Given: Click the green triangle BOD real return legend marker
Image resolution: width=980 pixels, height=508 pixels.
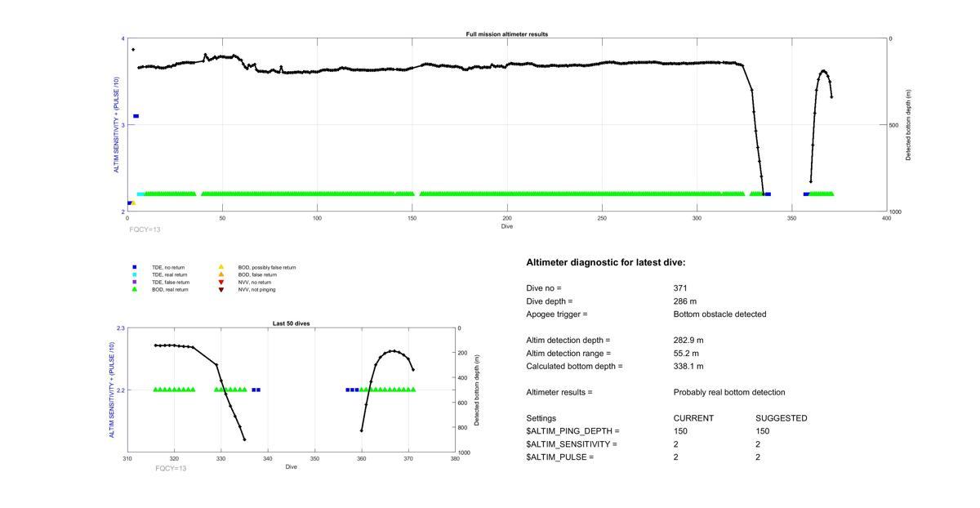Looking at the screenshot, I should tap(135, 289).
